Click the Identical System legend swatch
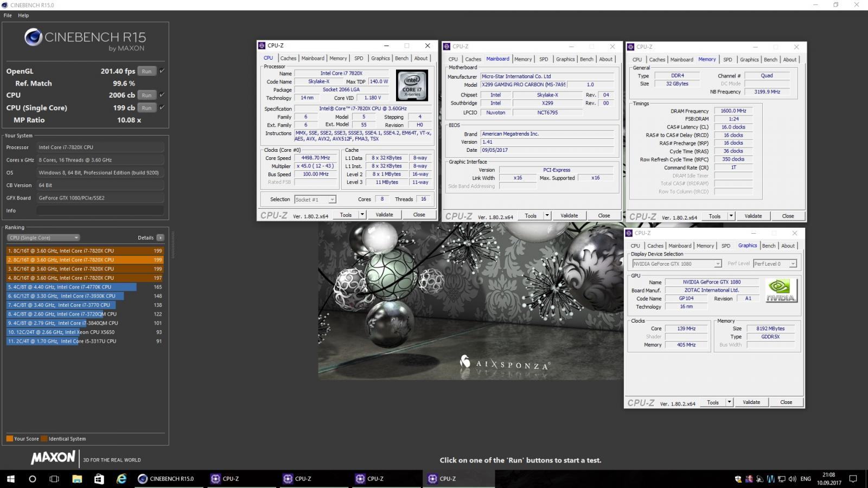 (x=44, y=439)
